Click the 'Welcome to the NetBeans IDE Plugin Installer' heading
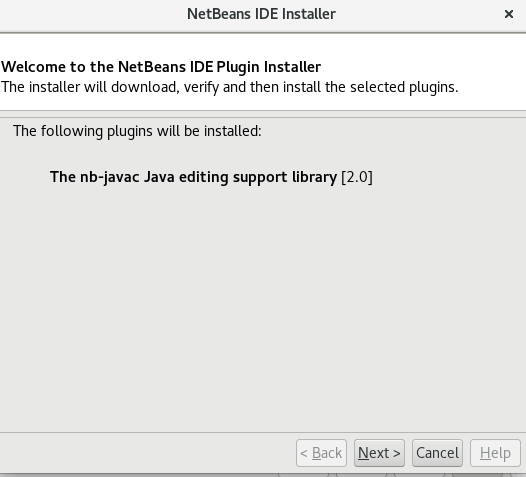Image resolution: width=526 pixels, height=477 pixels. [161, 67]
